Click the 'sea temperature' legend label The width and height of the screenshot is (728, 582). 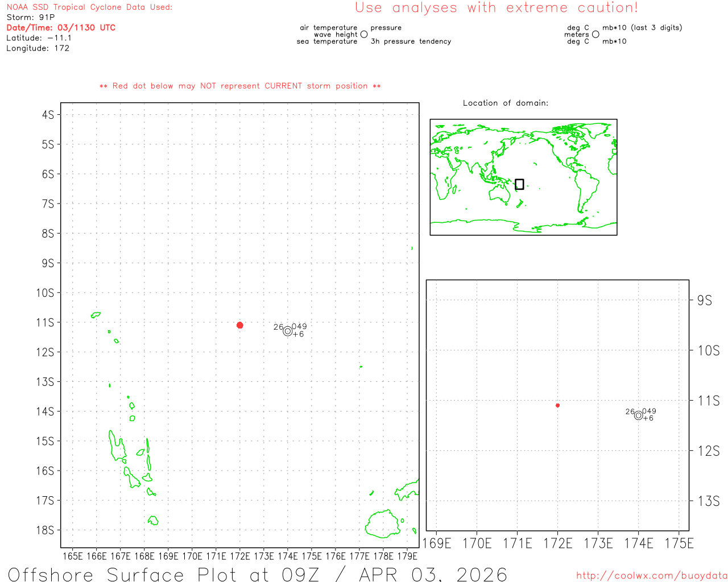pos(327,41)
